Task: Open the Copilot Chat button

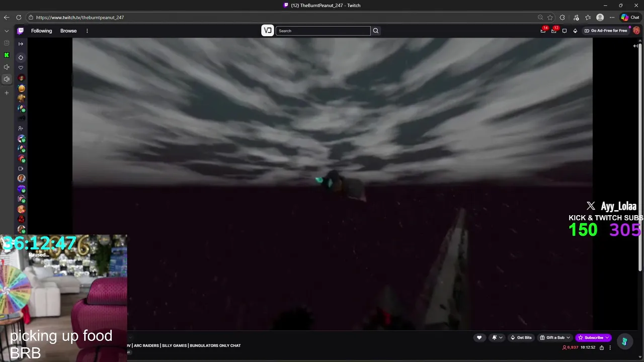Action: pos(630,17)
